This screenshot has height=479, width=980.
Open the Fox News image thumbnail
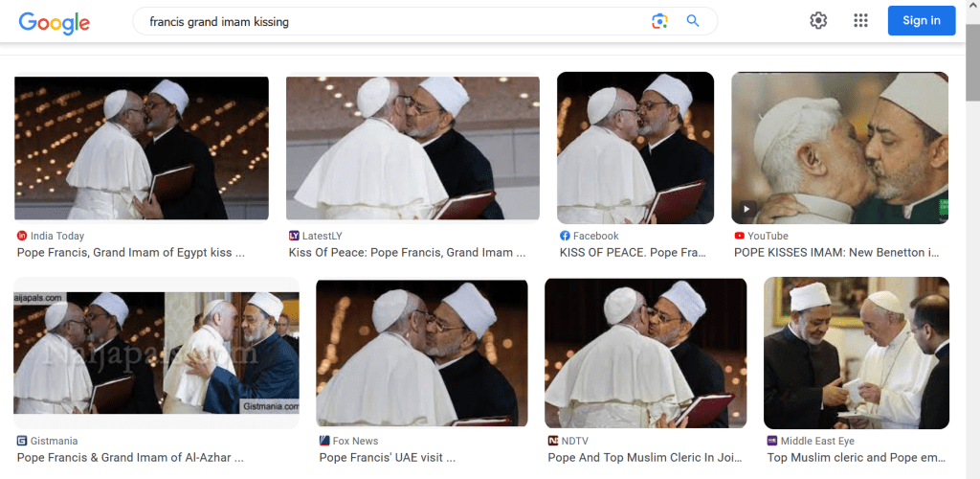tap(422, 353)
